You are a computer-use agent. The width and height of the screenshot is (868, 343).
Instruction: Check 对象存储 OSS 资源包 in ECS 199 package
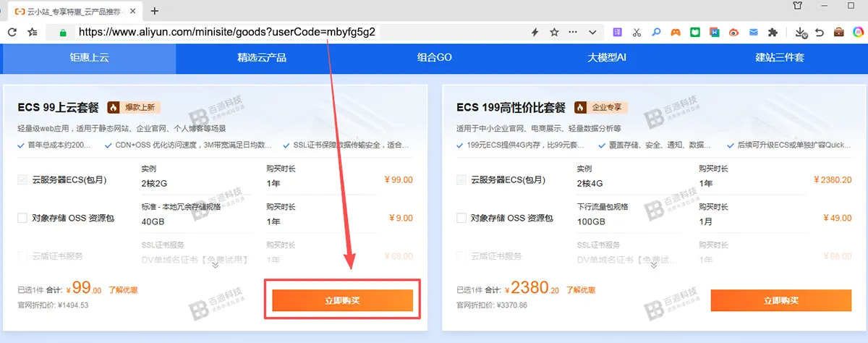(461, 218)
